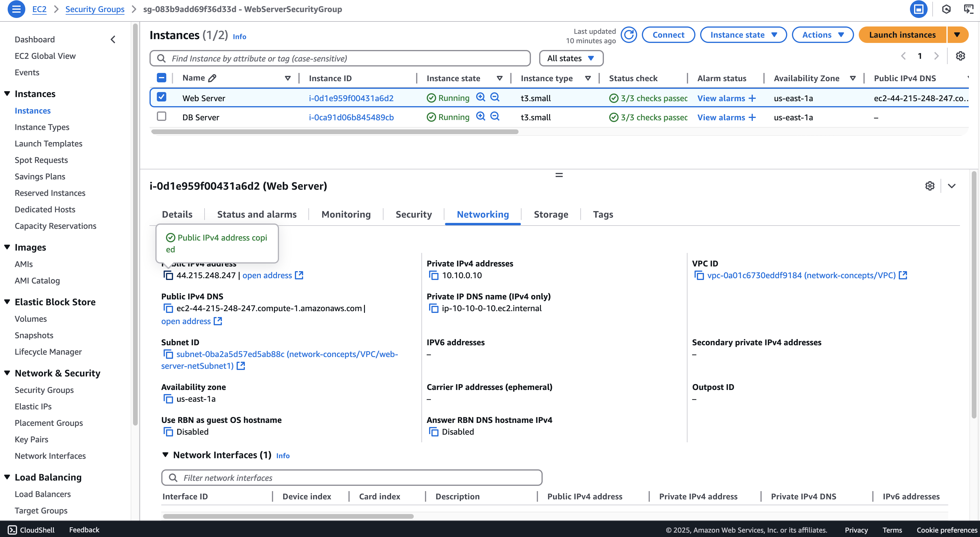Open Elastic IPs in the sidebar

33,406
